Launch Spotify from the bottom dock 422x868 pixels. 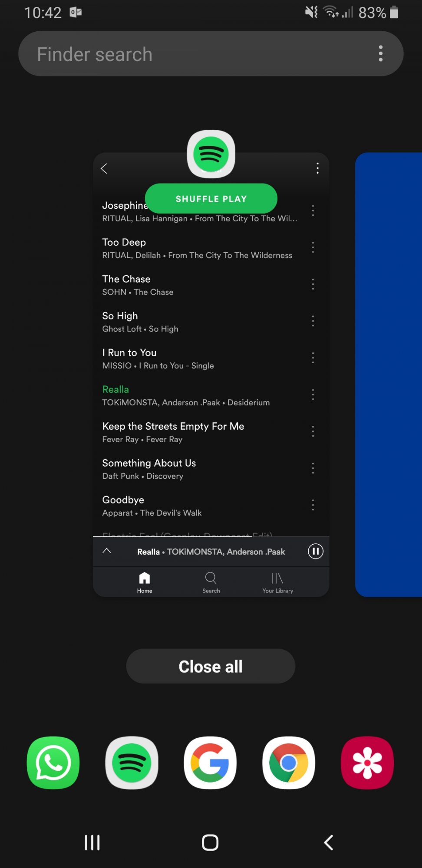[132, 763]
